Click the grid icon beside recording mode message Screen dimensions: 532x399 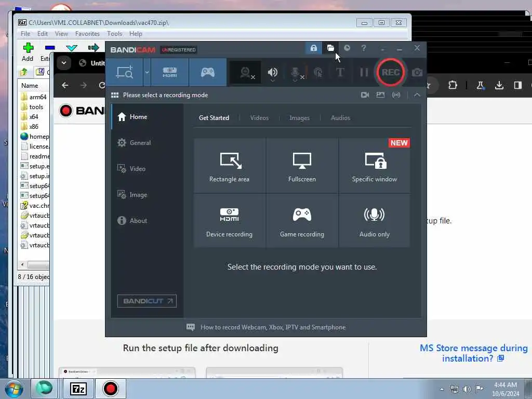click(115, 95)
